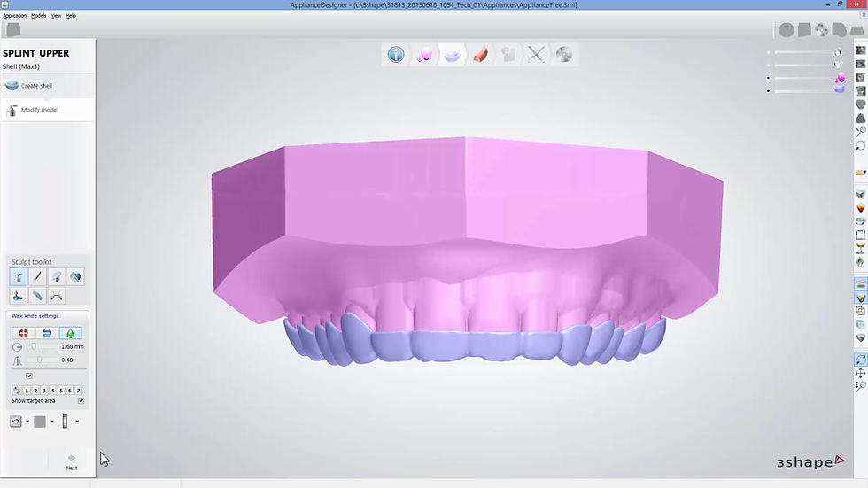Open the undo dropdown arrow
Image resolution: width=868 pixels, height=488 pixels.
pos(27,422)
